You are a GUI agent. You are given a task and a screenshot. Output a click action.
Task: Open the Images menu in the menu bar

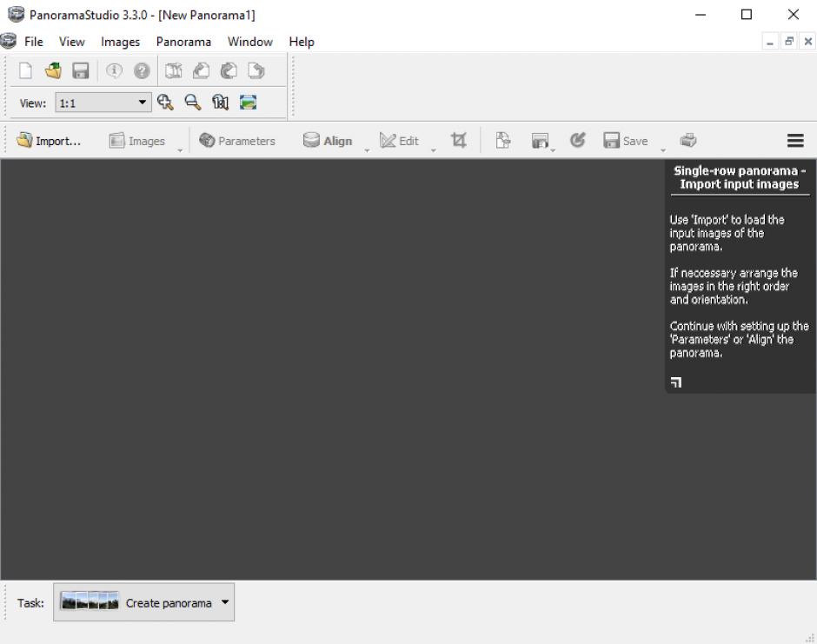click(x=120, y=42)
